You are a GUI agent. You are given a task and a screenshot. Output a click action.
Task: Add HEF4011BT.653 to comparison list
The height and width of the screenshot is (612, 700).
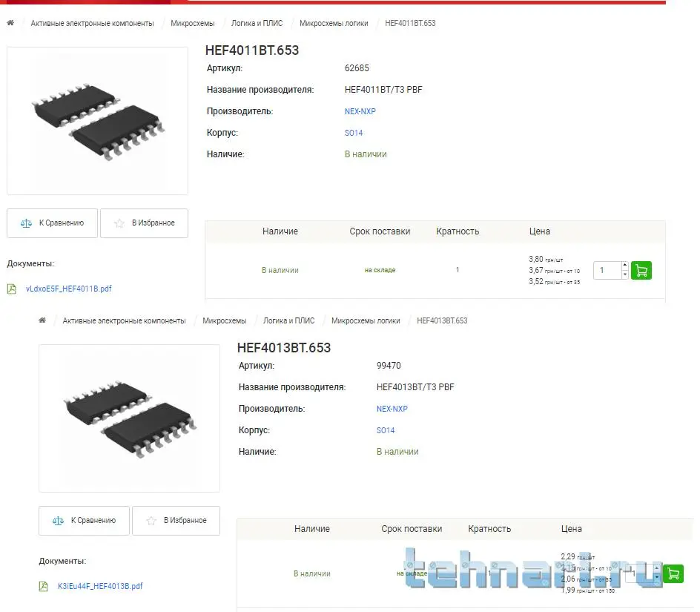53,223
